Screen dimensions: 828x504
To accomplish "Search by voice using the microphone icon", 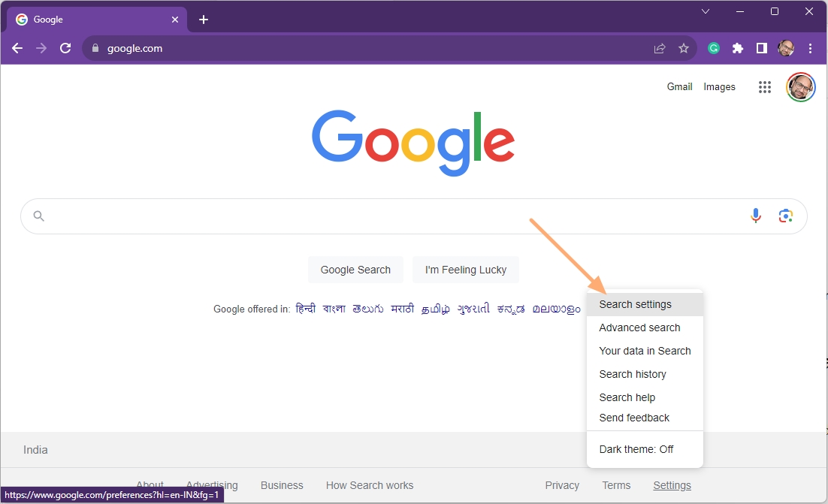I will click(756, 216).
